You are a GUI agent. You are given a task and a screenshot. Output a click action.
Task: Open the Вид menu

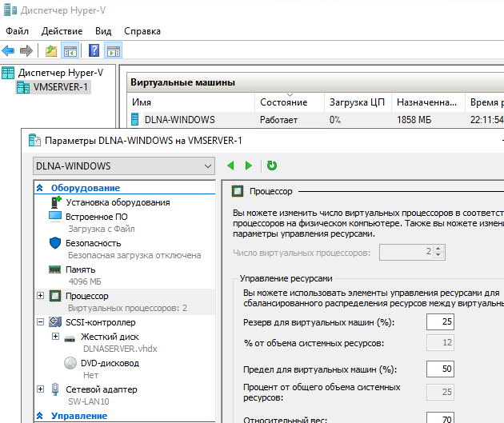click(103, 31)
